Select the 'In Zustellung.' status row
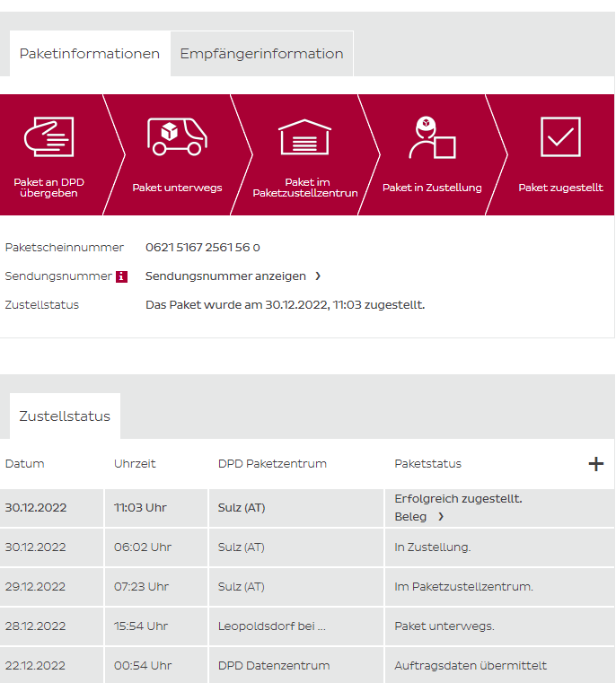Image resolution: width=616 pixels, height=683 pixels. pyautogui.click(x=432, y=547)
